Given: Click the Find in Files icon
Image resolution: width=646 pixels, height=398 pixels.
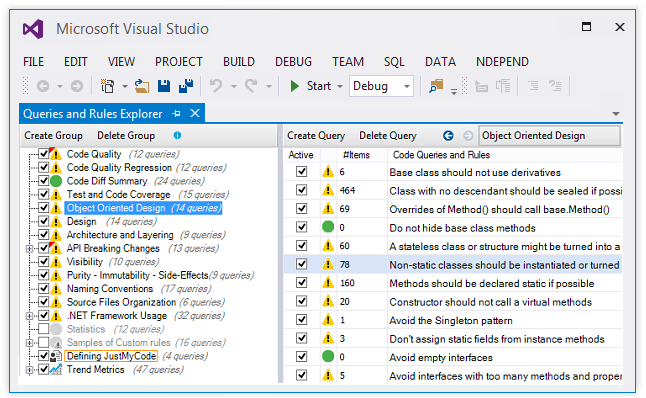Looking at the screenshot, I should [x=436, y=86].
